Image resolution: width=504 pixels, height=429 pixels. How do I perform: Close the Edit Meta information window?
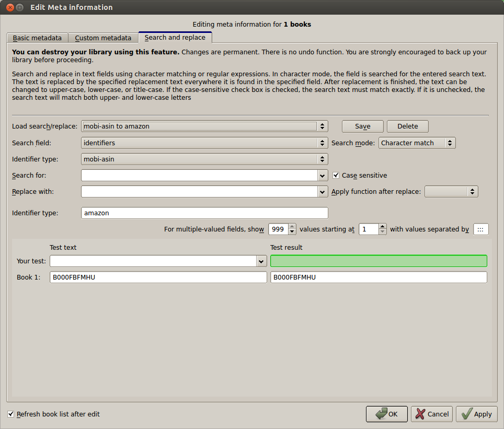tap(10, 7)
